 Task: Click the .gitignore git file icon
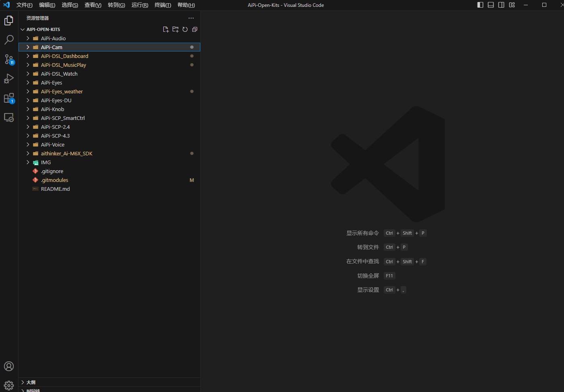click(35, 171)
